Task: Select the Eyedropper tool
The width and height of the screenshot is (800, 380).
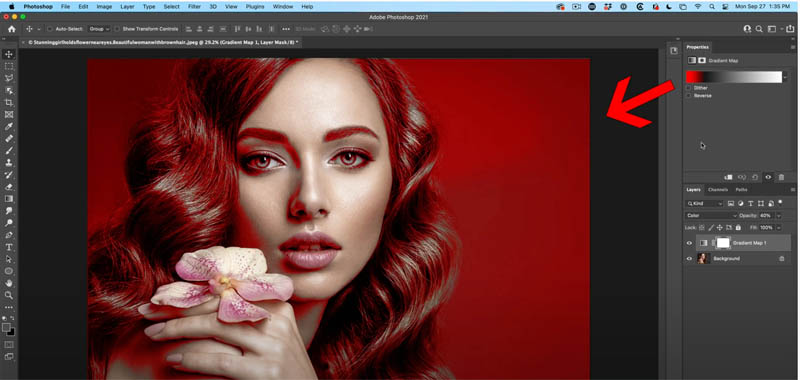Action: point(9,126)
